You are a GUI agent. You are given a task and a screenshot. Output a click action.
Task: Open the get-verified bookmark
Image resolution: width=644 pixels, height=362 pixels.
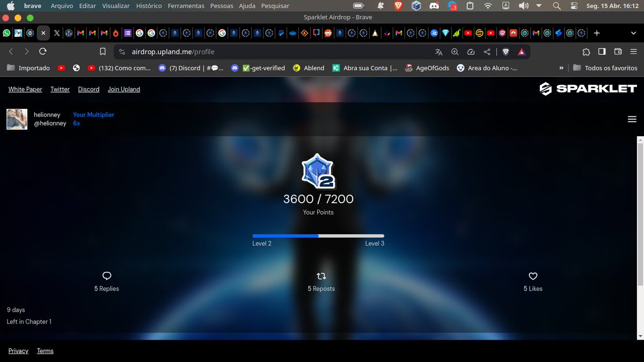coord(258,68)
